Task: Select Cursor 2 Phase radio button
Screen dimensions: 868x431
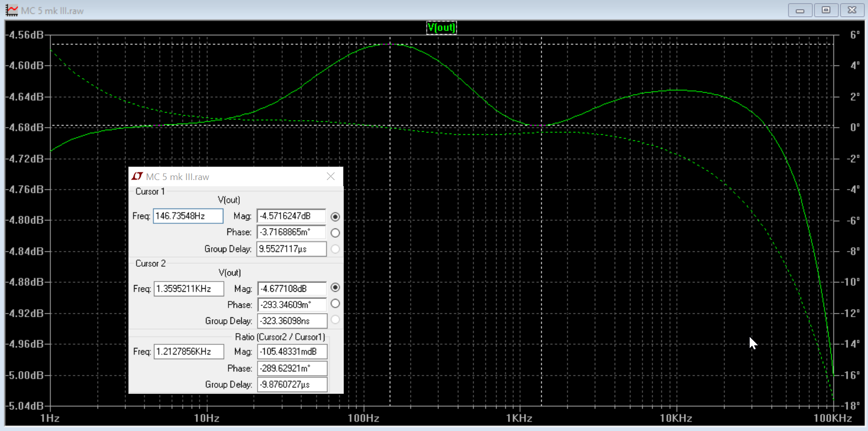Action: pyautogui.click(x=335, y=303)
